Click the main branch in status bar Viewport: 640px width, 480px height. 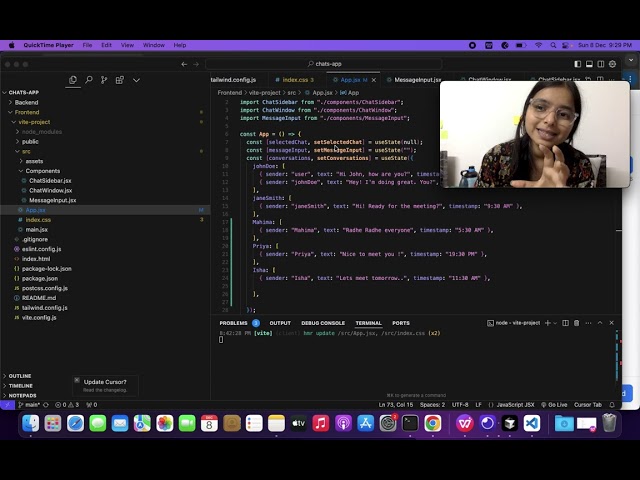click(x=29, y=405)
